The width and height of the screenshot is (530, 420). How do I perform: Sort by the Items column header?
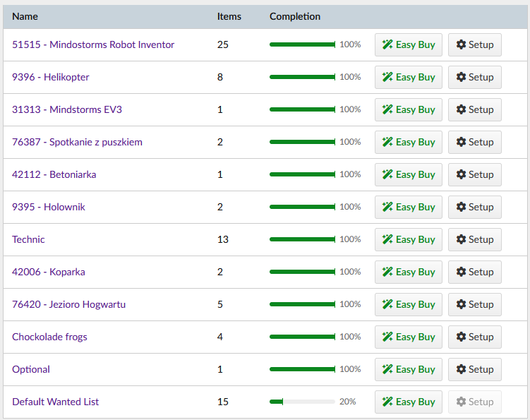pos(229,16)
